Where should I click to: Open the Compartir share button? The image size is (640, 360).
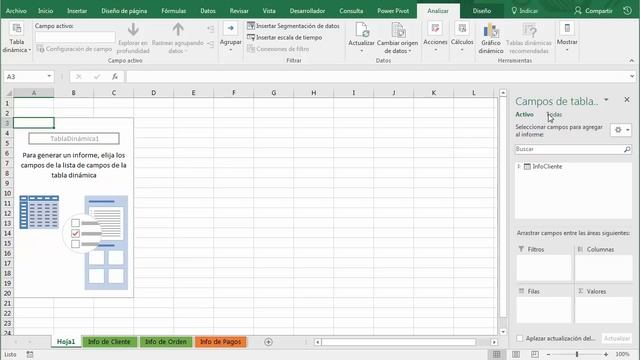click(x=593, y=11)
